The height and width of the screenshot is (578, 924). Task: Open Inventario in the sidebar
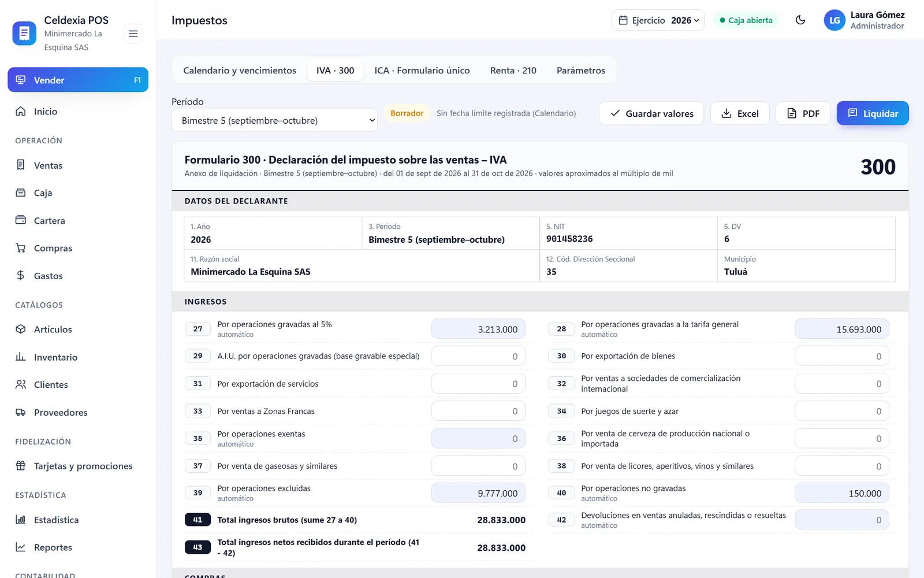point(78,357)
